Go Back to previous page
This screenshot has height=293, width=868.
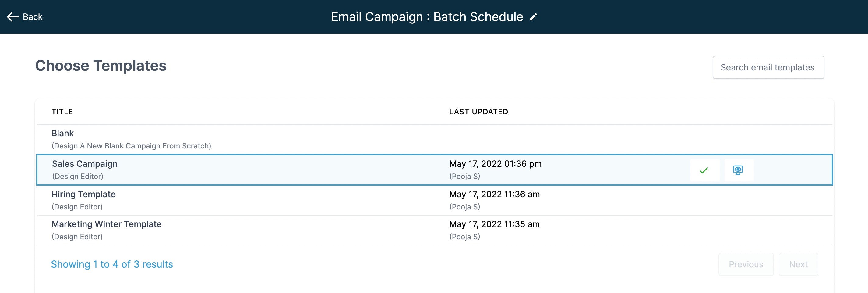pyautogui.click(x=32, y=17)
